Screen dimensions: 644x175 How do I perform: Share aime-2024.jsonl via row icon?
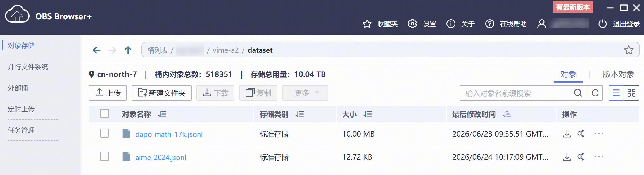pyautogui.click(x=581, y=157)
